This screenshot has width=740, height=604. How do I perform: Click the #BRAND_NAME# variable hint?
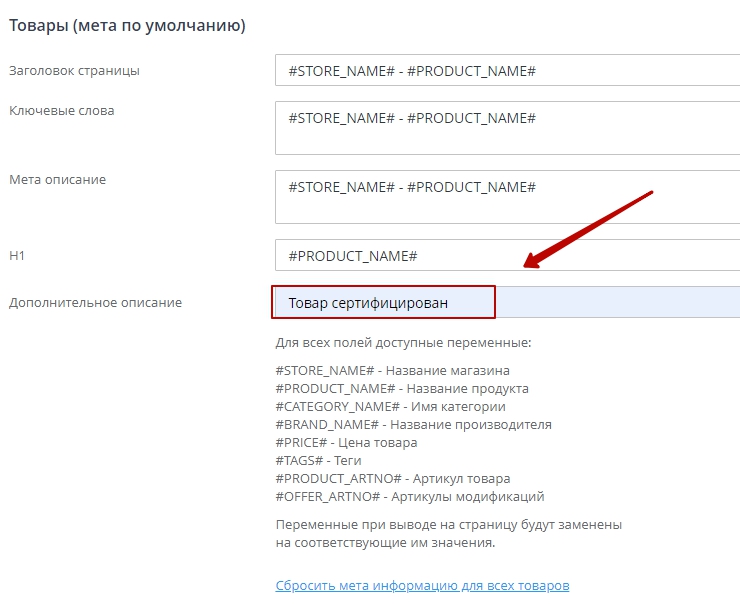pos(413,424)
